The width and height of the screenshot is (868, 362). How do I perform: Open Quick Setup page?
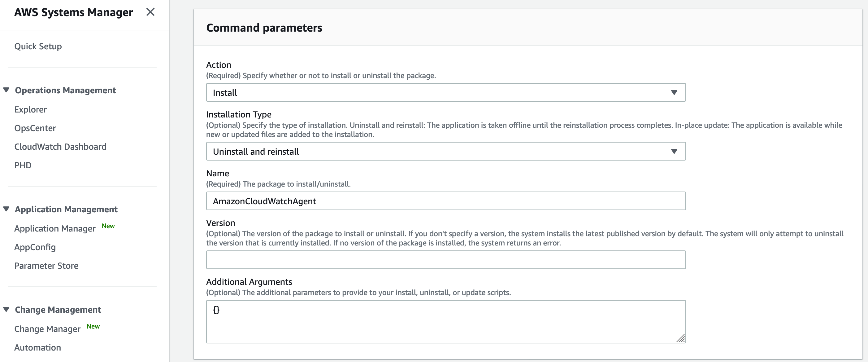(38, 46)
